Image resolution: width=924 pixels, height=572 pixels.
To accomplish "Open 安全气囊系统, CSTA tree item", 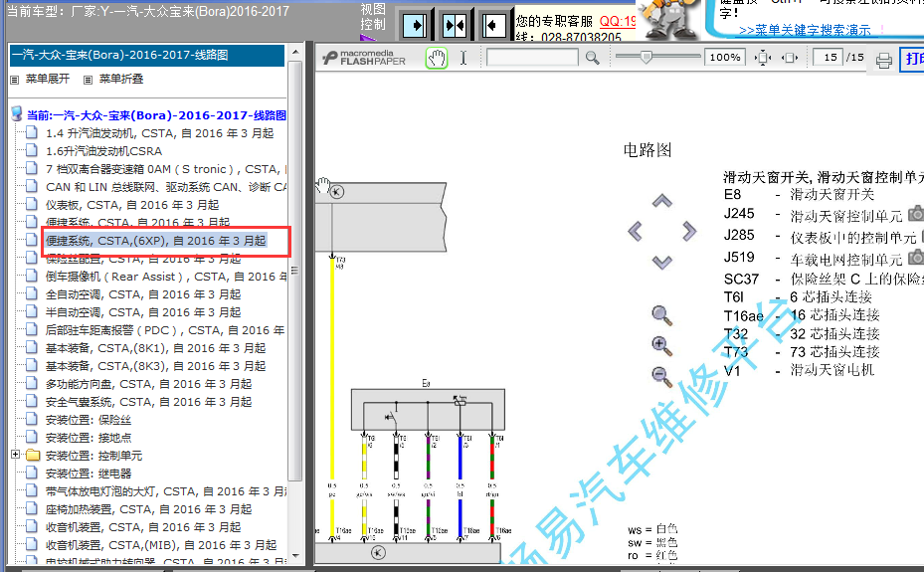I will pyautogui.click(x=148, y=402).
